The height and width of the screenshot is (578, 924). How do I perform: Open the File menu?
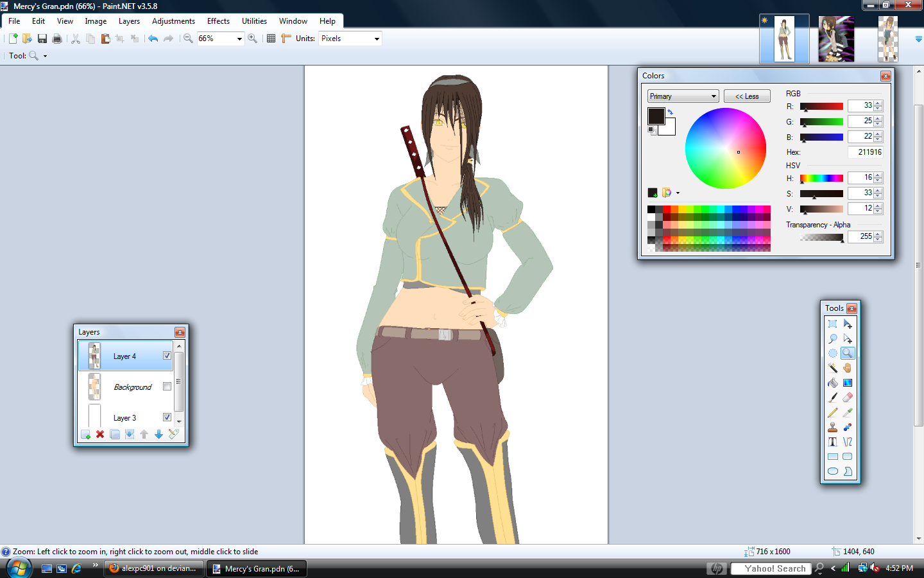click(14, 21)
